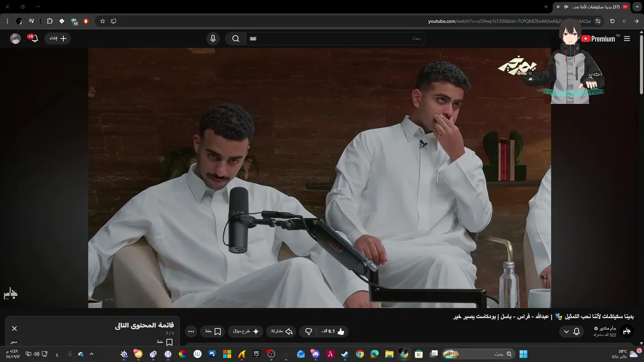This screenshot has width=644, height=362.
Task: Expand the subscription options chevron
Action: pyautogui.click(x=567, y=331)
